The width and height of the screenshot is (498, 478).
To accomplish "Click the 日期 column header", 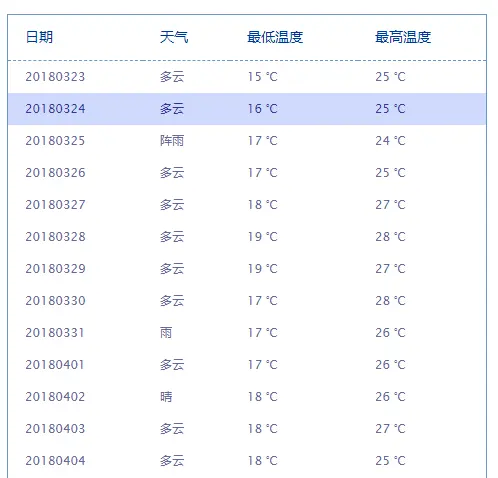I will click(39, 37).
